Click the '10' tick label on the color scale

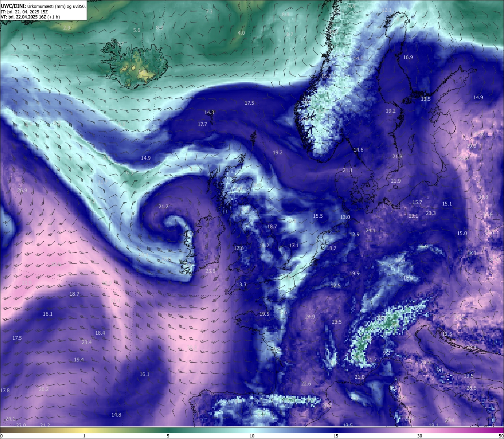[x=252, y=436]
